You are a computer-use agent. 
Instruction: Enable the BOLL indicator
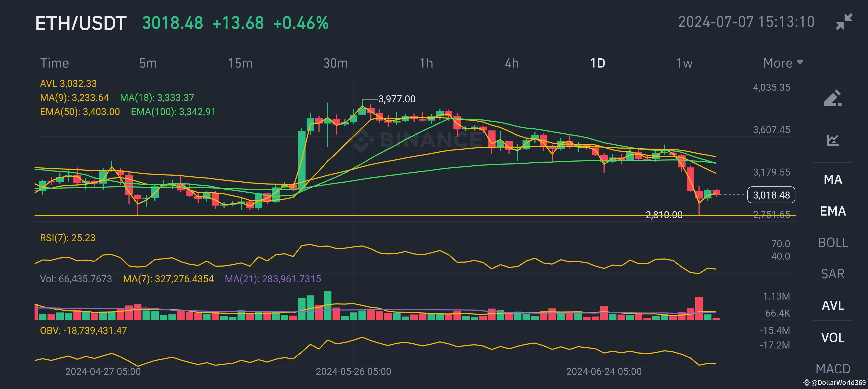[833, 243]
